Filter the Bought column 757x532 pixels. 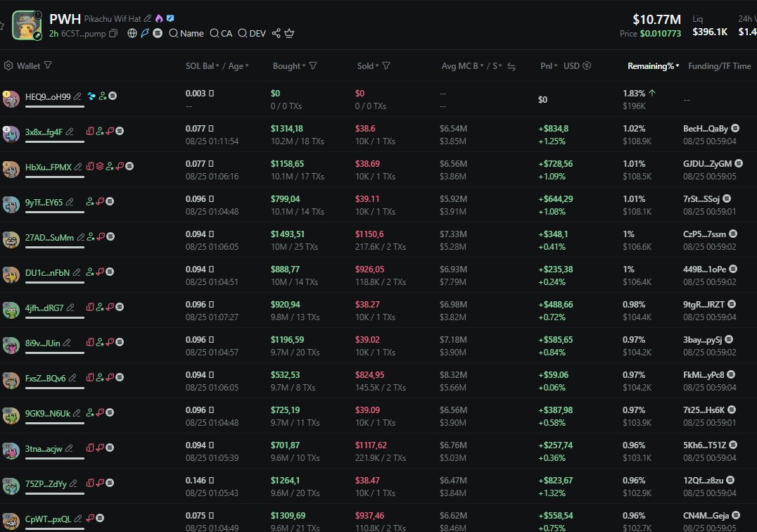coord(313,65)
